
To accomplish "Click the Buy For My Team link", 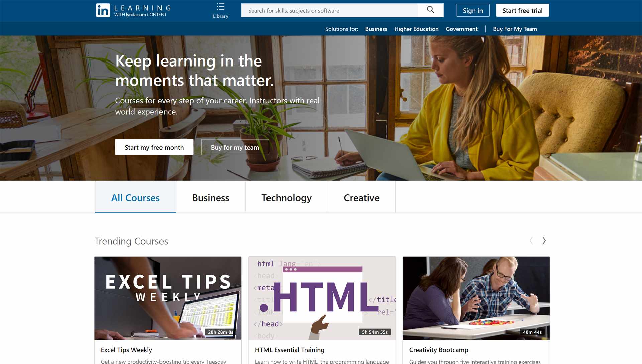I will tap(515, 29).
